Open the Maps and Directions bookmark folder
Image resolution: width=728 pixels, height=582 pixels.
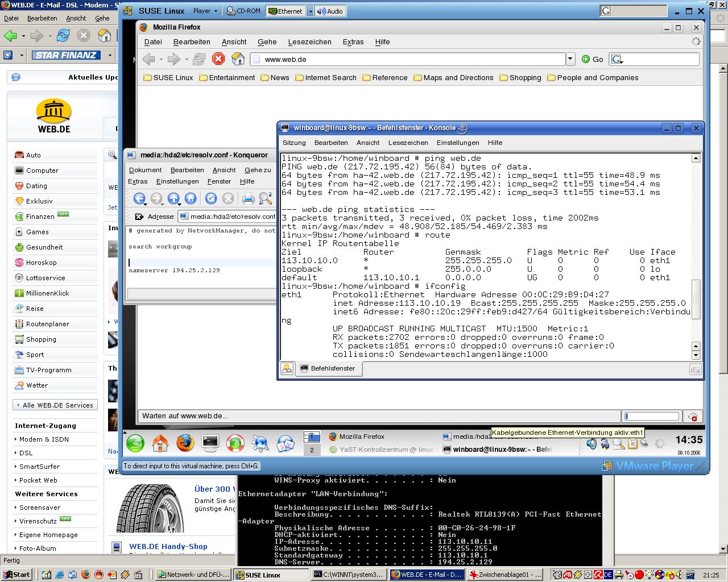tap(454, 78)
